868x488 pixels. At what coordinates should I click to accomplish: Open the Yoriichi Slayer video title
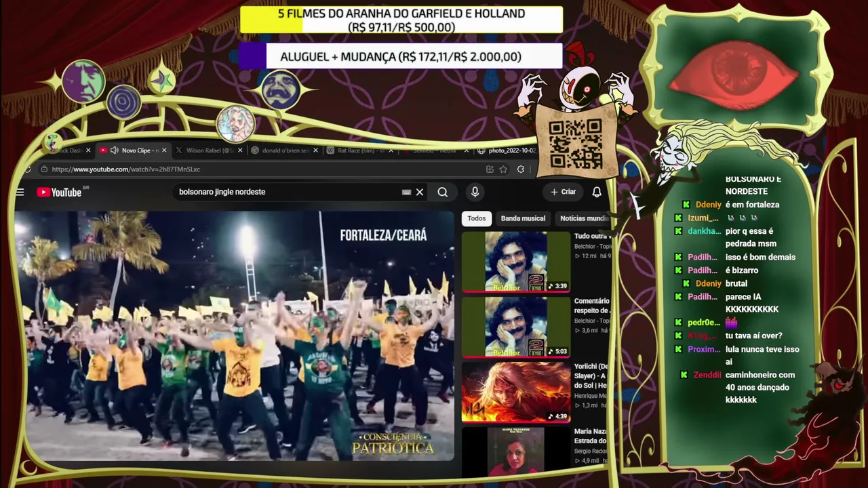(591, 376)
